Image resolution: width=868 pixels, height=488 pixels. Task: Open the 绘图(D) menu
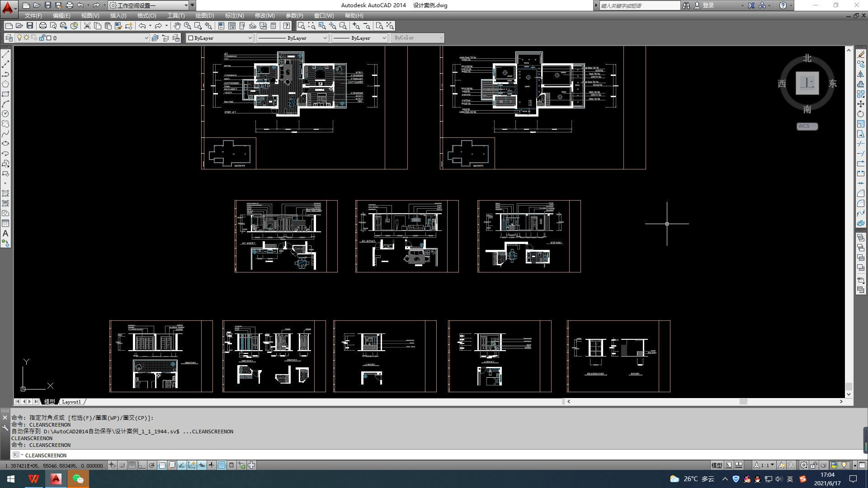tap(204, 15)
